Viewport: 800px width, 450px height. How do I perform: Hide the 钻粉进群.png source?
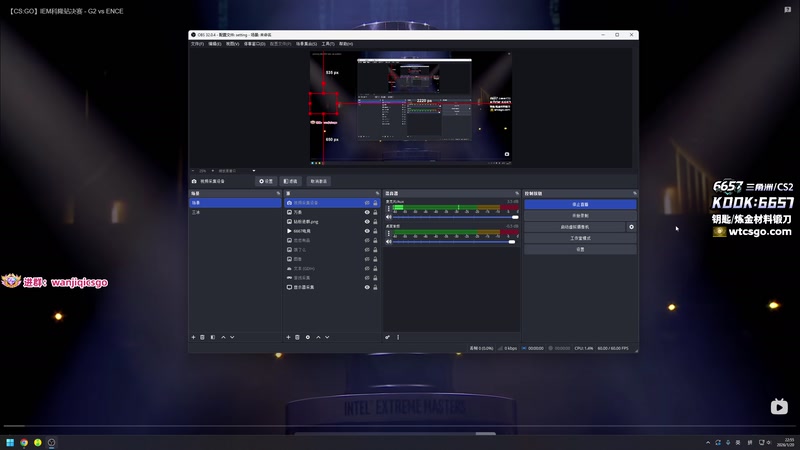[x=367, y=222]
